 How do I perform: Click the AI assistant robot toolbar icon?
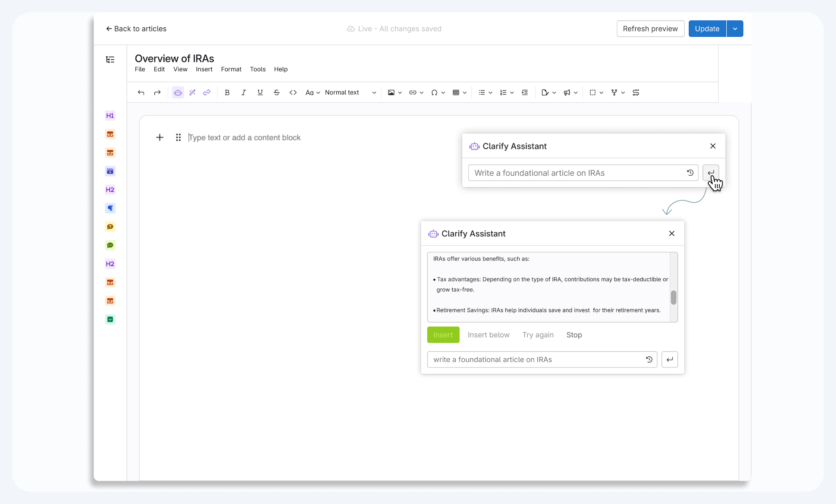click(x=178, y=93)
